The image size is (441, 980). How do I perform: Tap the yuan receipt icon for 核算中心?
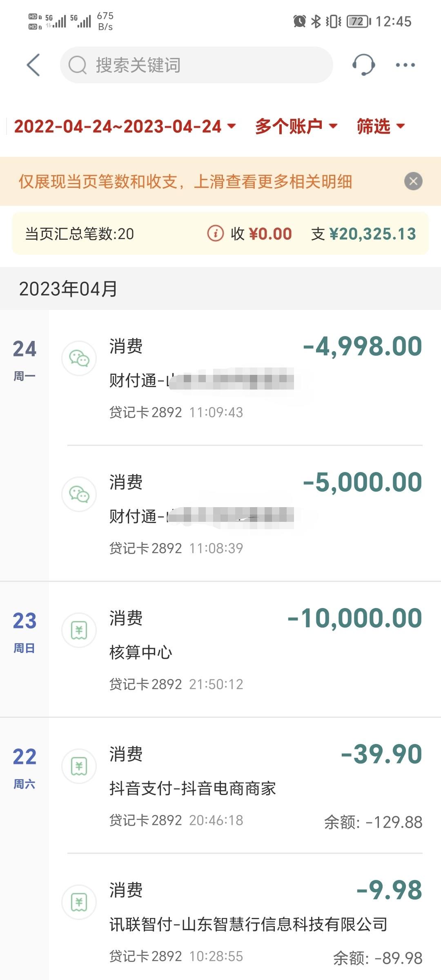click(79, 630)
